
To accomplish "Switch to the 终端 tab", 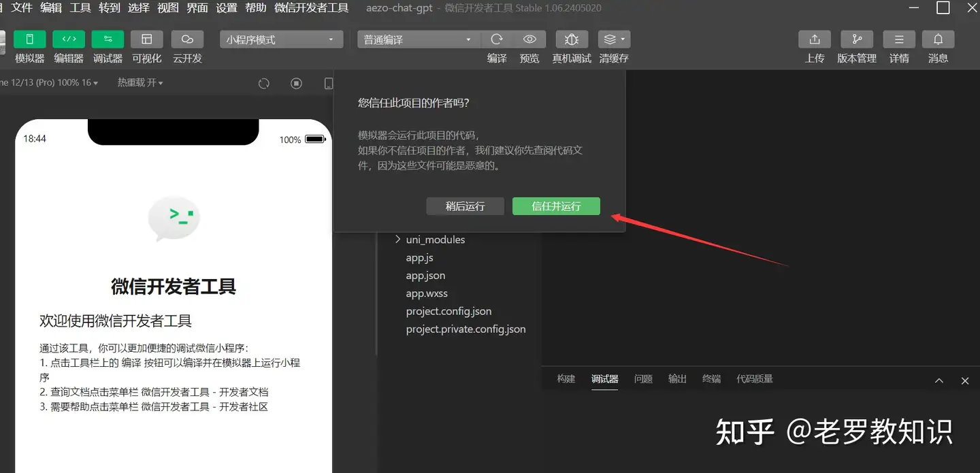I will click(x=711, y=379).
